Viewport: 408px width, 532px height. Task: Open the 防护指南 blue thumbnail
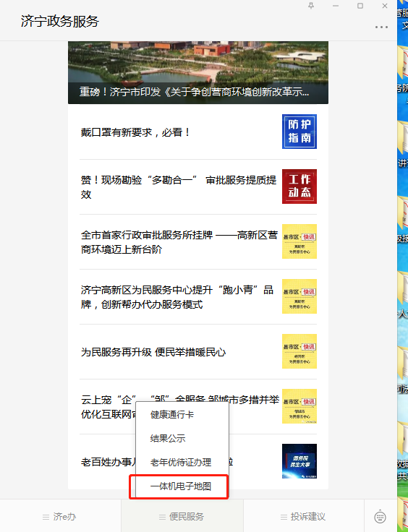point(299,132)
